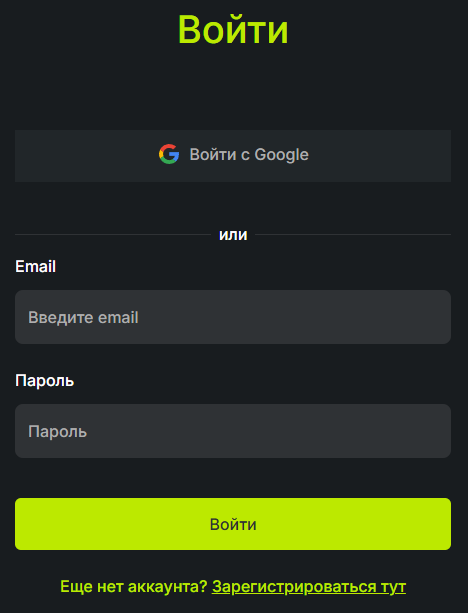Click the divider line left of или
This screenshot has height=613, width=468.
[113, 235]
